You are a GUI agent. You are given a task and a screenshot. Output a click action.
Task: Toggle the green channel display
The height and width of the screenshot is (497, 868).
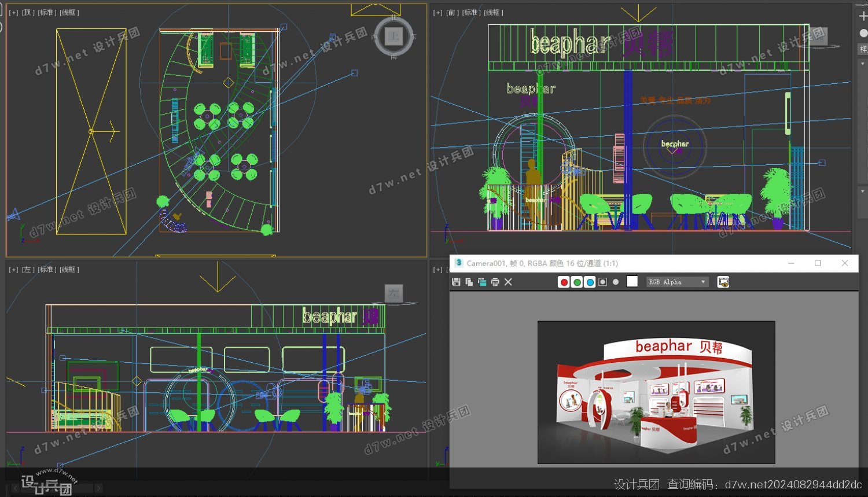pyautogui.click(x=577, y=282)
